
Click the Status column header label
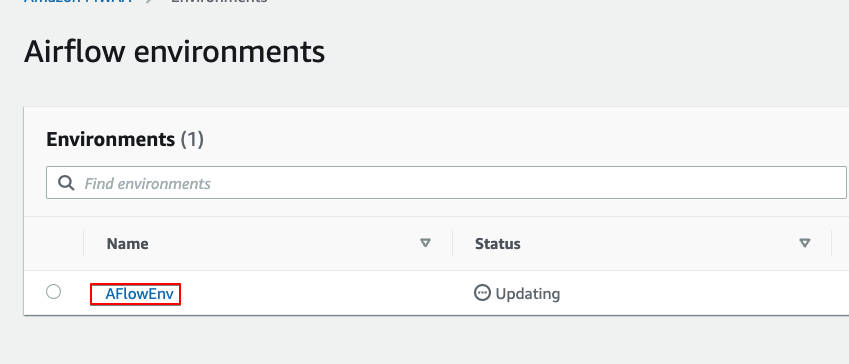[498, 244]
